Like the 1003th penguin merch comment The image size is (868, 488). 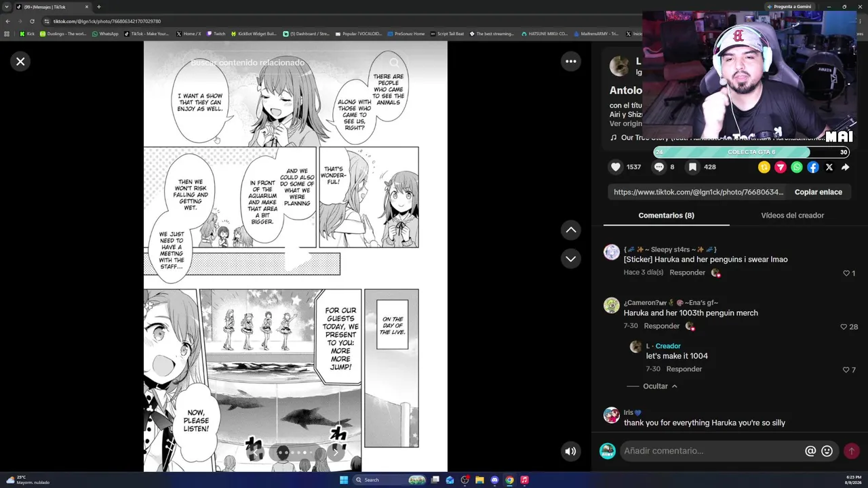(844, 327)
